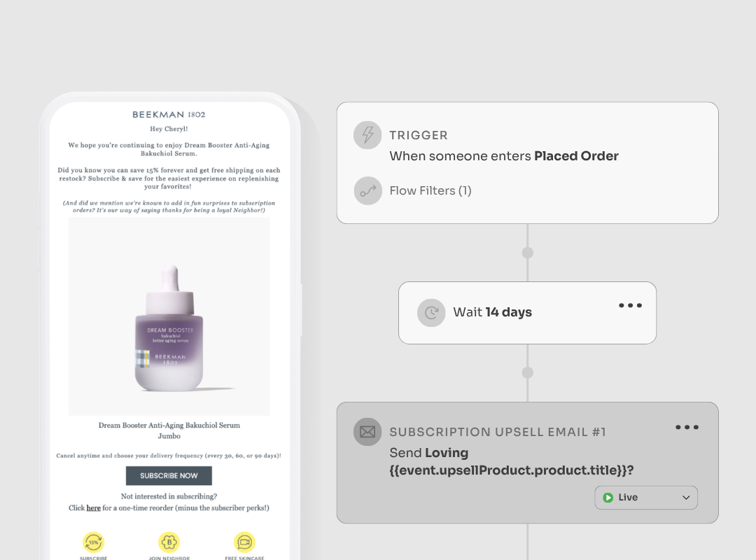Click the yellow Free Skincare icon

click(244, 542)
